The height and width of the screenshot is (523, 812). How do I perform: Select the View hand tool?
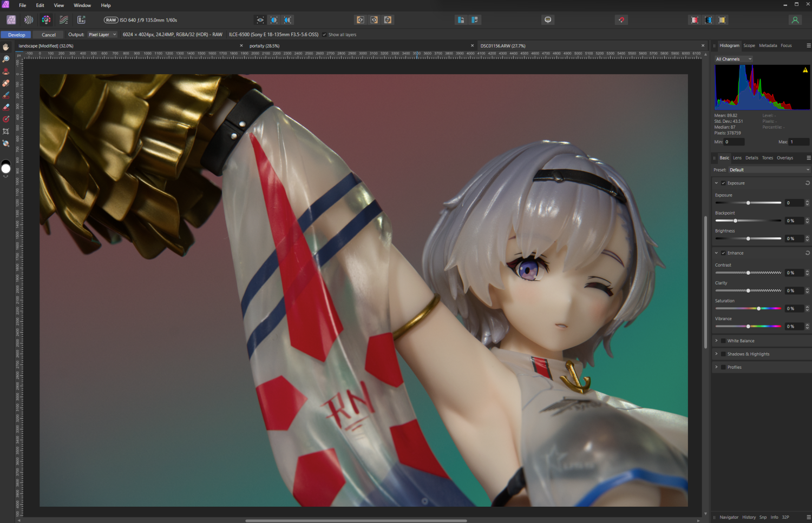tap(5, 47)
